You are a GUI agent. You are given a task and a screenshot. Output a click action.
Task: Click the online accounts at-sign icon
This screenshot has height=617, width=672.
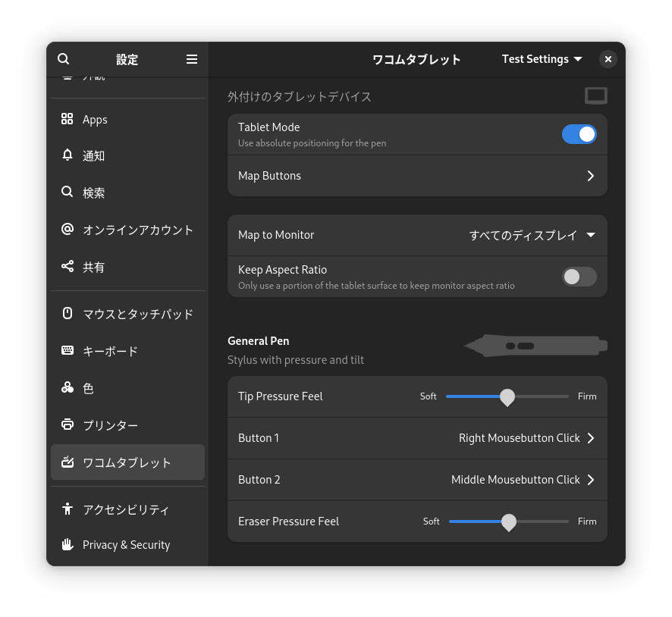[x=68, y=229]
